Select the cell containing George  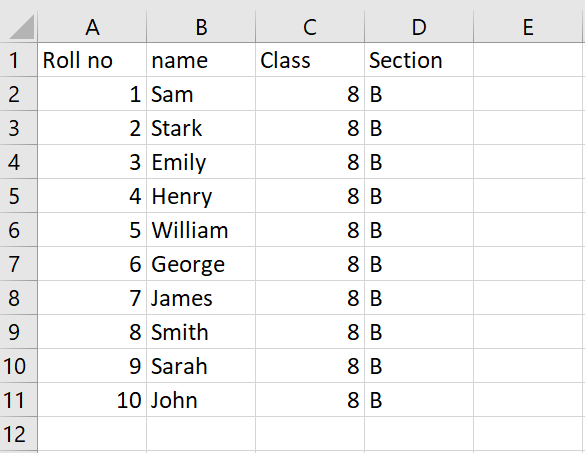[x=201, y=264]
